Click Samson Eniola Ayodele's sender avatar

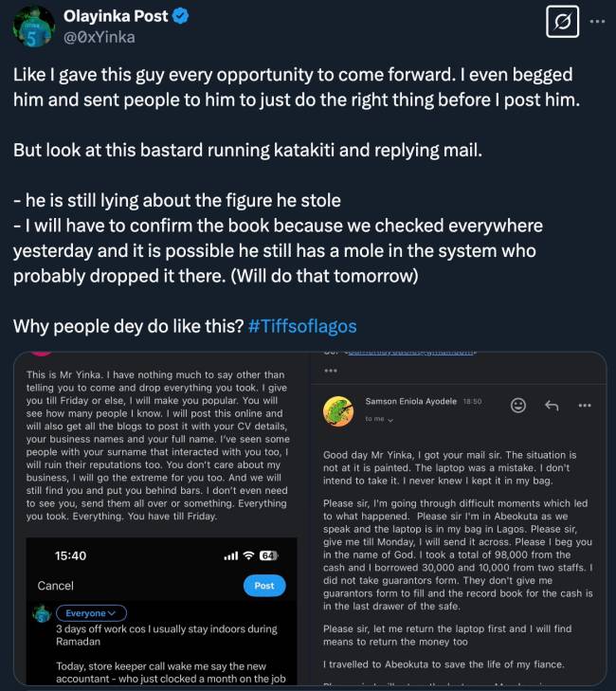click(338, 410)
